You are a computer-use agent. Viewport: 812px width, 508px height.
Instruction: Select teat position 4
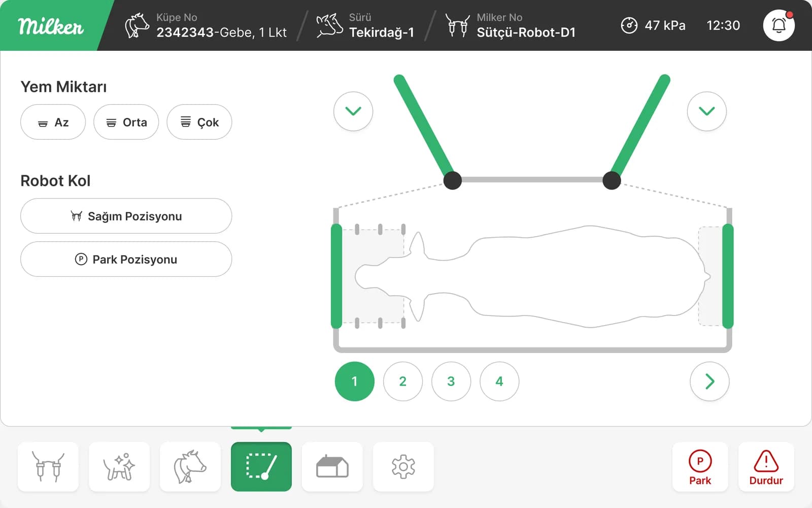coord(499,382)
